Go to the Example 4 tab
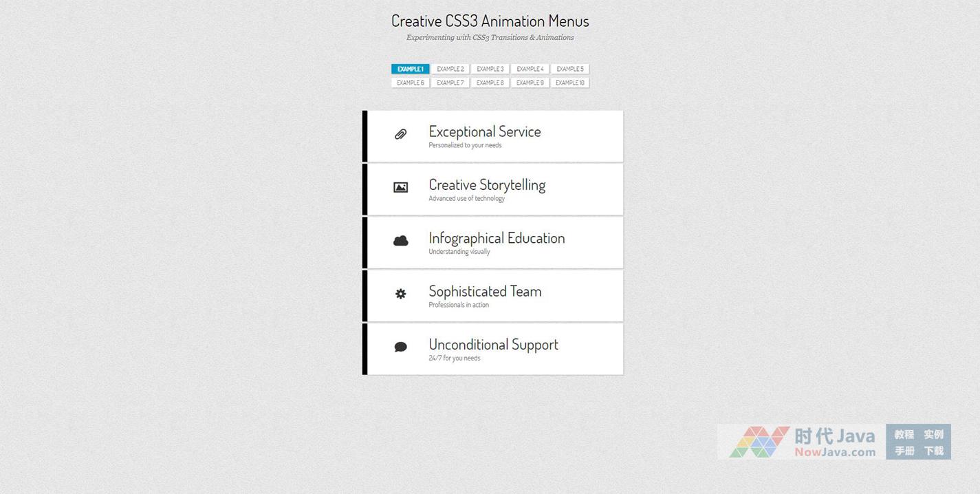This screenshot has width=980, height=494. [x=530, y=69]
